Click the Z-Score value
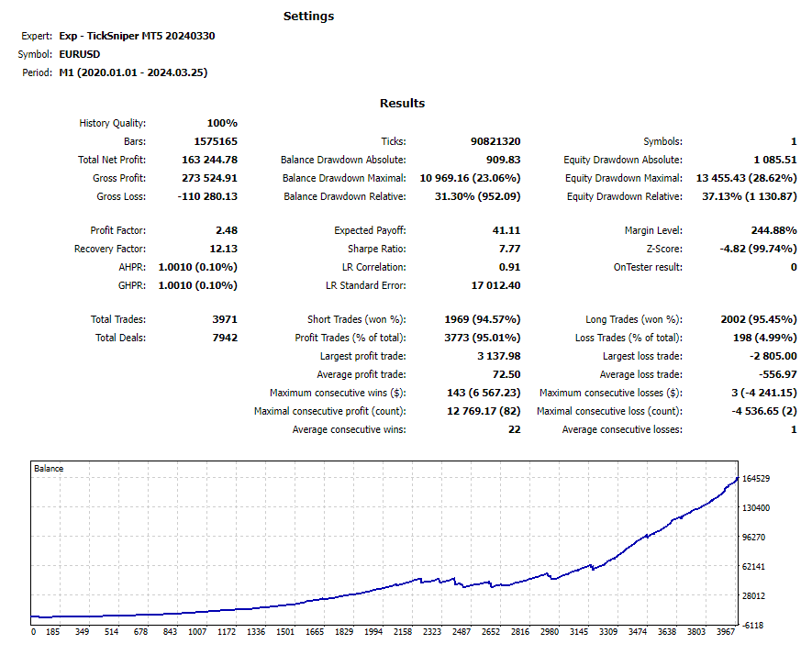This screenshot has width=812, height=655. point(758,249)
